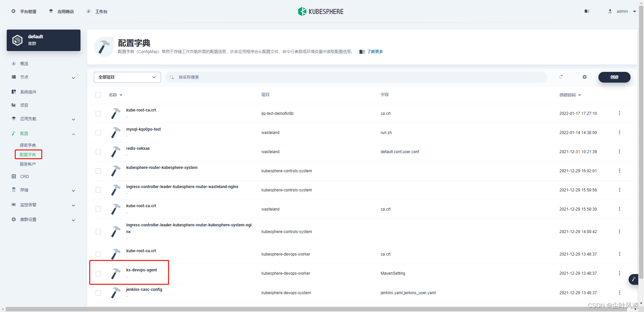The width and height of the screenshot is (644, 312).
Task: Open more actions for redis-sekxaa row
Action: point(620,151)
